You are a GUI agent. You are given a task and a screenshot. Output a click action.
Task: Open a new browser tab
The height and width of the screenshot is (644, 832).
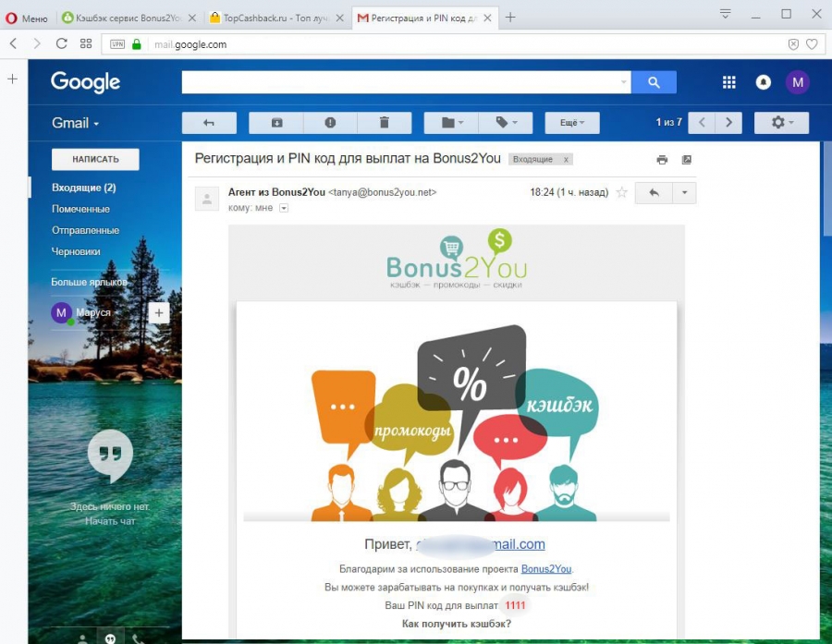pos(510,18)
